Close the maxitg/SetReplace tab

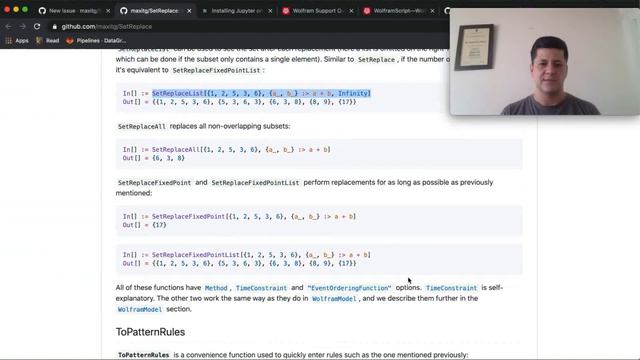pos(189,11)
